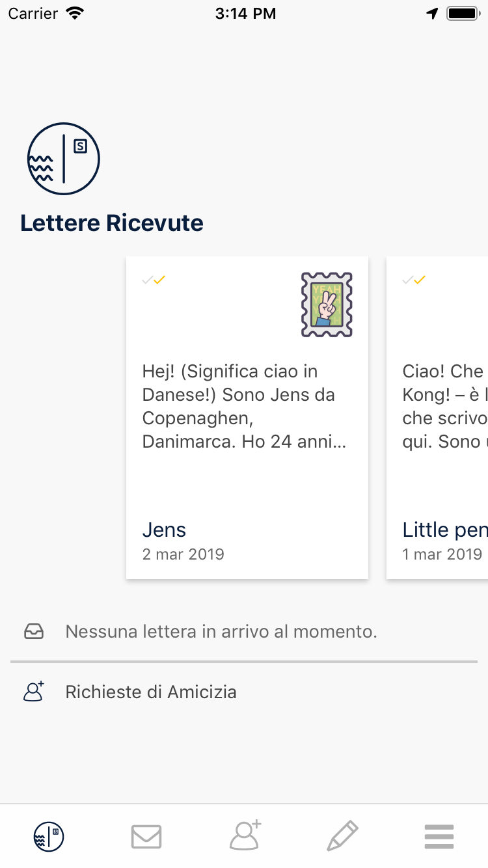488x868 pixels.
Task: Click the inbox tray icon
Action: (x=34, y=631)
